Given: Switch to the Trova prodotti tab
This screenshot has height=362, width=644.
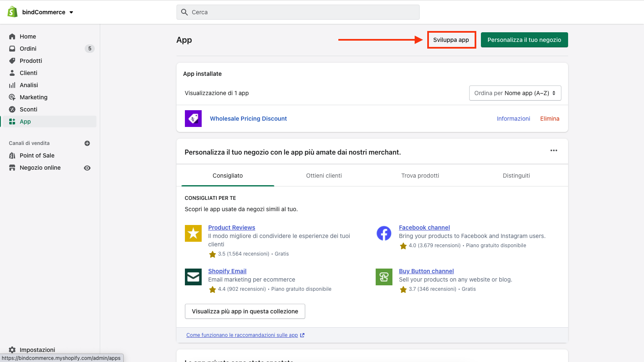Looking at the screenshot, I should 420,176.
